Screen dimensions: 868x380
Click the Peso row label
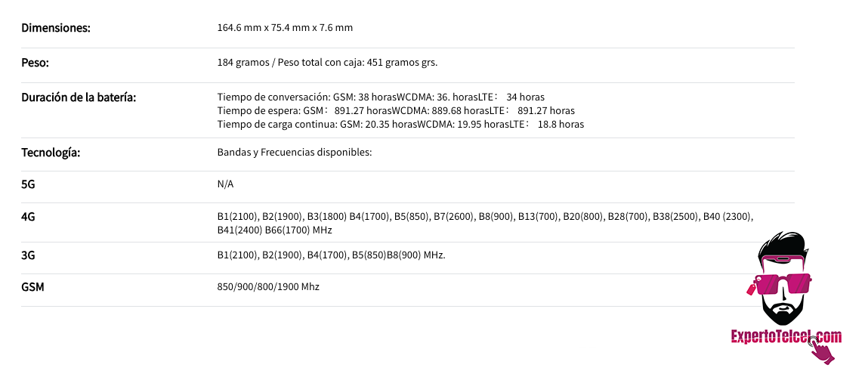click(36, 63)
